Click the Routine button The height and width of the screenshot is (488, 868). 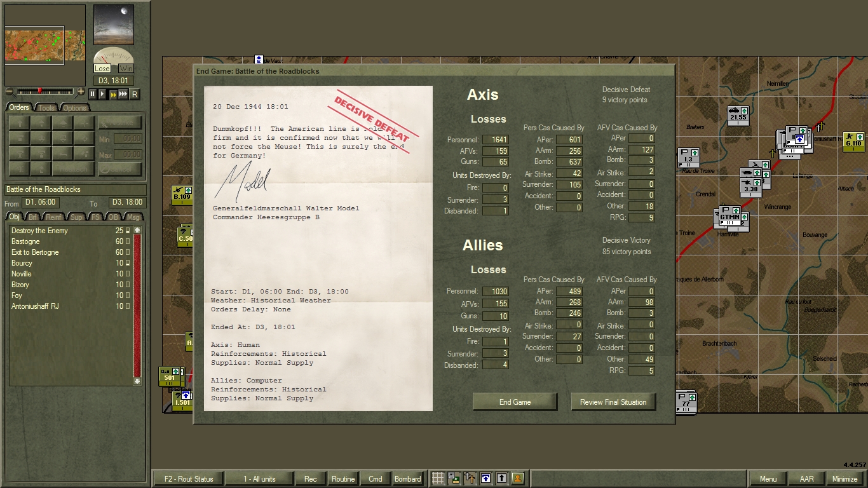coord(343,479)
